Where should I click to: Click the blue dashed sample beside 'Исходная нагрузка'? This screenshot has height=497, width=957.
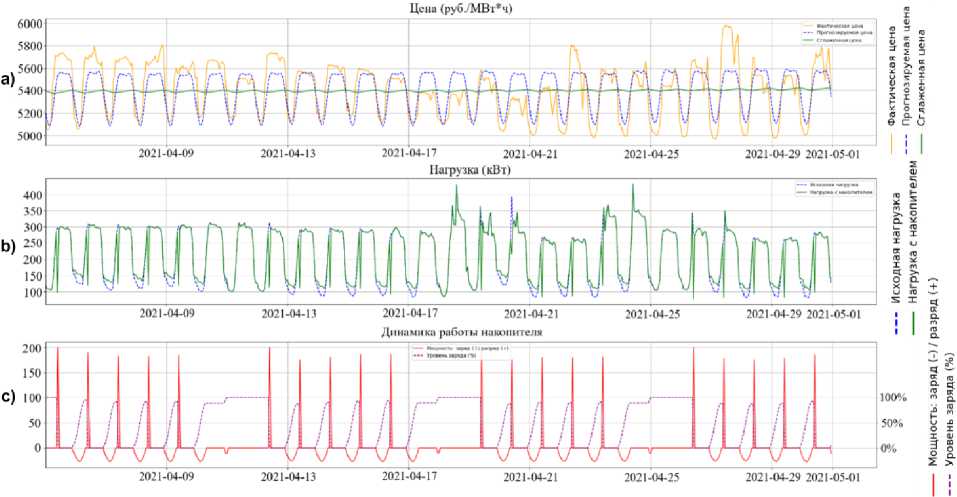(896, 323)
